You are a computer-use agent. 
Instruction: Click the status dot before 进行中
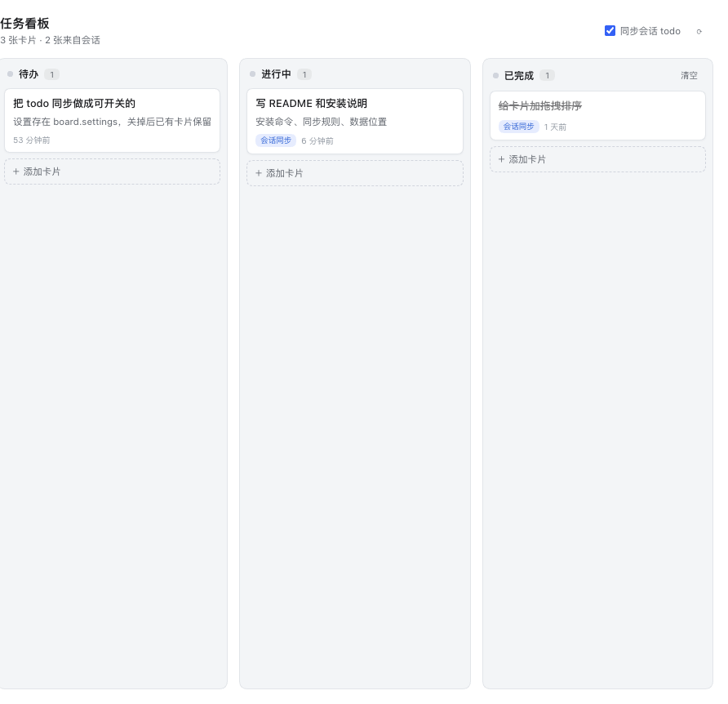(x=252, y=74)
